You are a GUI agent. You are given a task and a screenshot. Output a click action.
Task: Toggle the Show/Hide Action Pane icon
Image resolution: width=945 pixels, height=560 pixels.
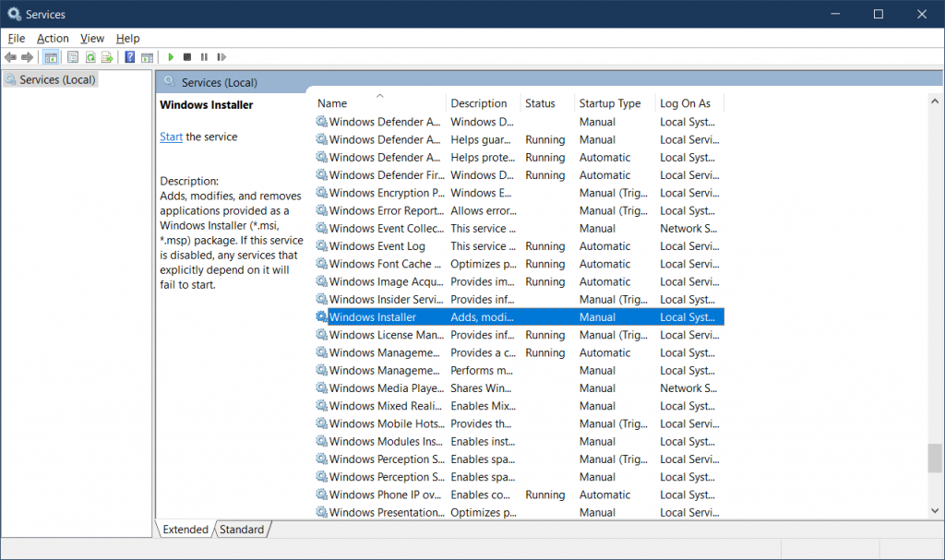click(147, 57)
